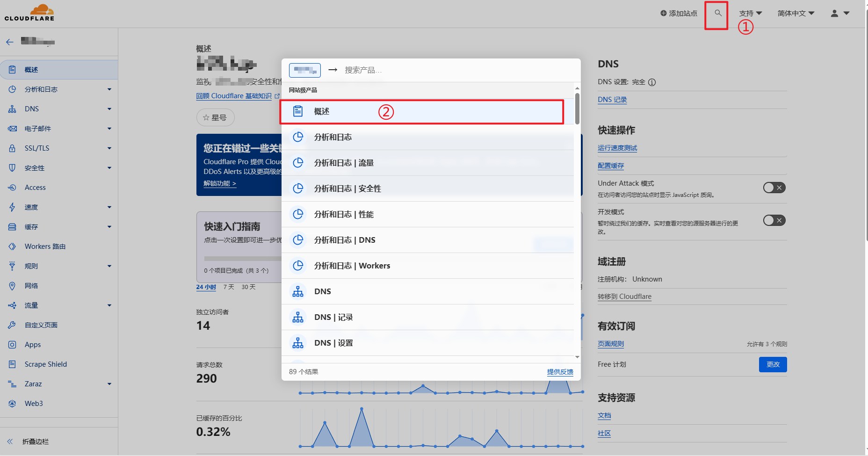The image size is (868, 456).
Task: Click the Zaraz sidebar icon
Action: pos(12,384)
